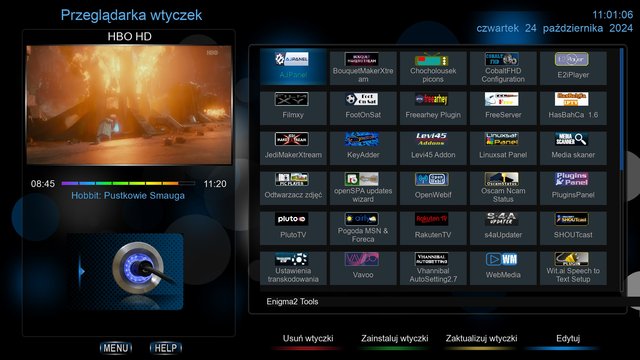Open Oscam Ncam Status plugin

coord(503,187)
